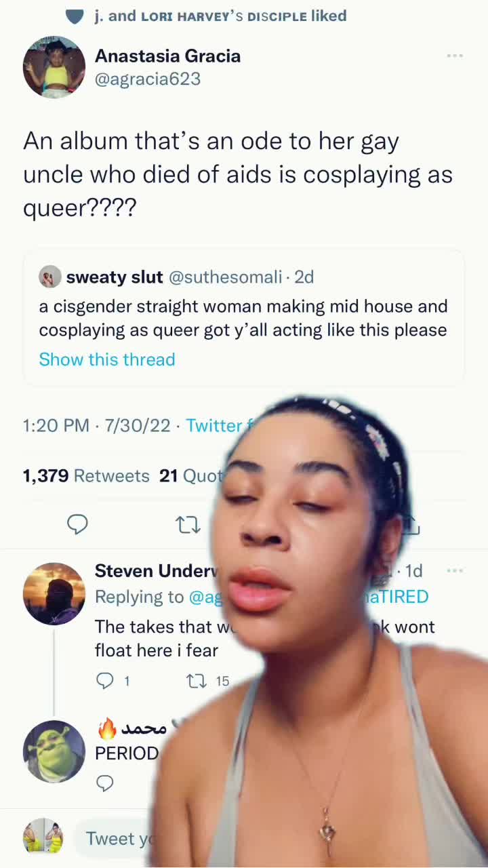Open the Shrek avatar profile
This screenshot has height=868, width=488.
[x=54, y=751]
